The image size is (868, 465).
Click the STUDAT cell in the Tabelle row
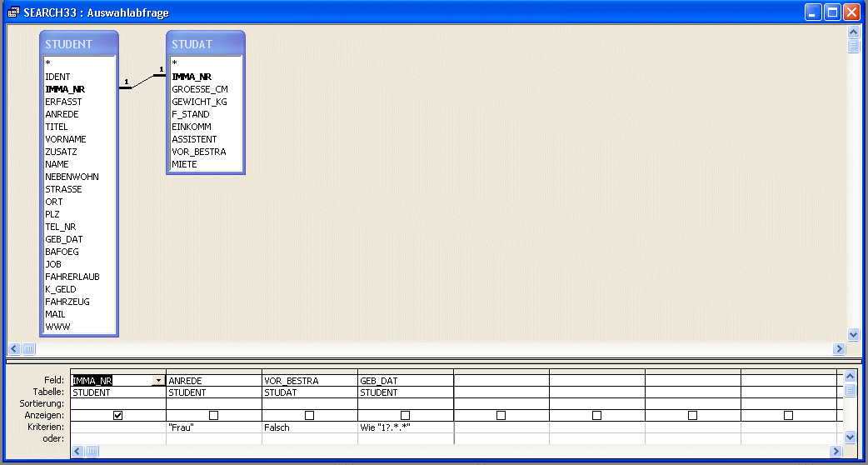pyautogui.click(x=309, y=392)
